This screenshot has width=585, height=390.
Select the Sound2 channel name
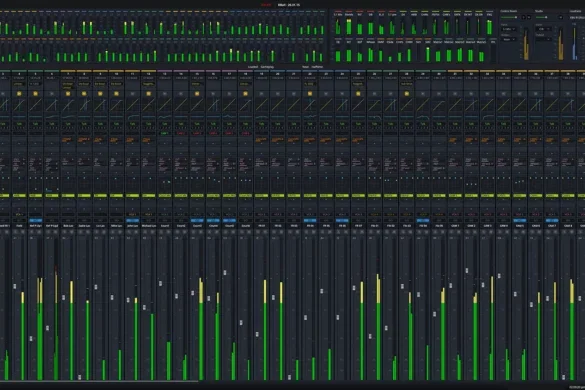tap(181, 226)
